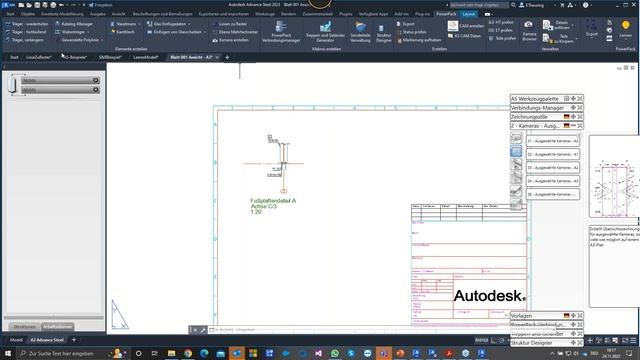Screen dimensions: 640x360
Task: Click the command line wrench icon
Action: pyautogui.click(x=203, y=330)
